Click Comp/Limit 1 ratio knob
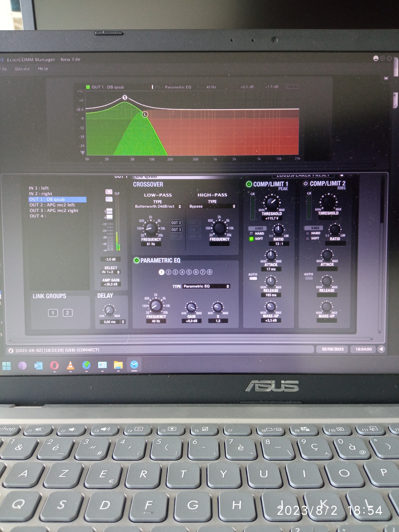Screen dimensions: 399x532 278,229
